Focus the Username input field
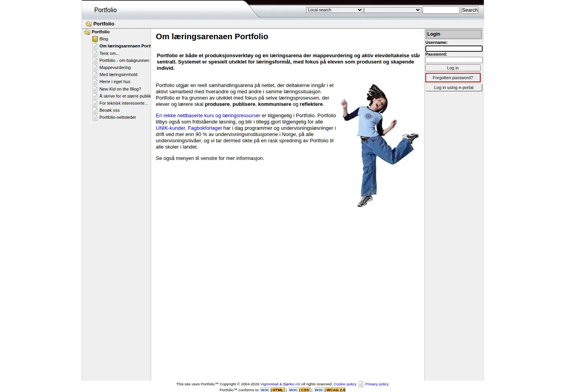The image size is (565, 392). (454, 49)
